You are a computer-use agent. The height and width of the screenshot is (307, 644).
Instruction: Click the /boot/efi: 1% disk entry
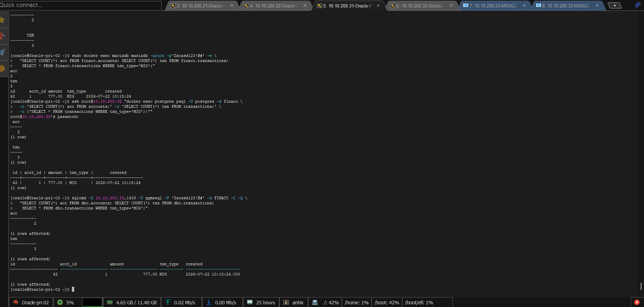(x=419, y=303)
